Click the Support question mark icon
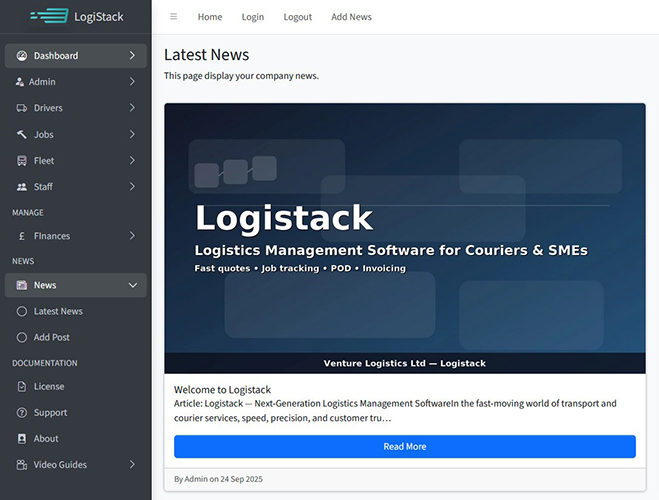The height and width of the screenshot is (500, 659). coord(22,413)
